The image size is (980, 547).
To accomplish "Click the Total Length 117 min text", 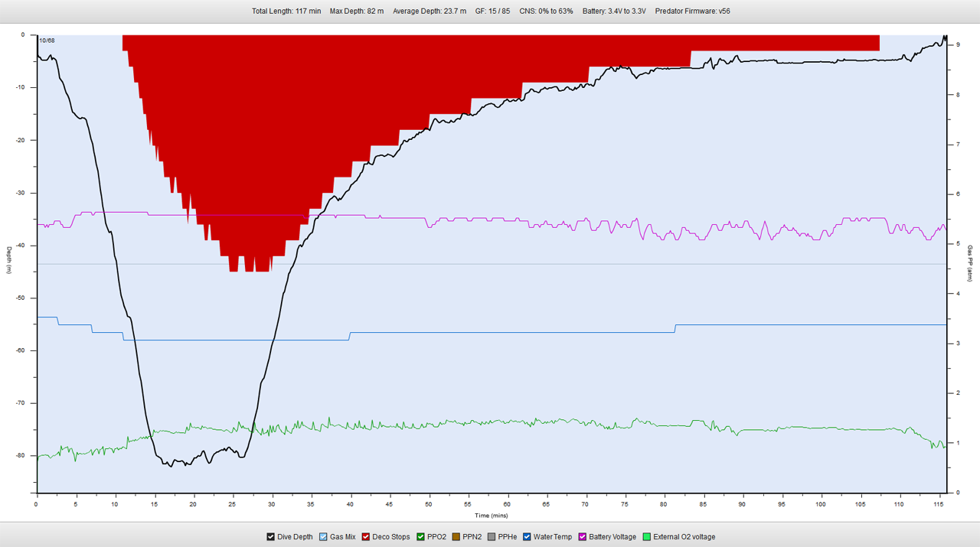I will click(286, 11).
